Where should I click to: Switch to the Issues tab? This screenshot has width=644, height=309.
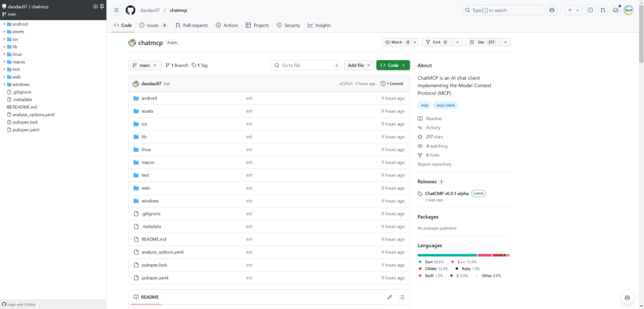point(154,25)
